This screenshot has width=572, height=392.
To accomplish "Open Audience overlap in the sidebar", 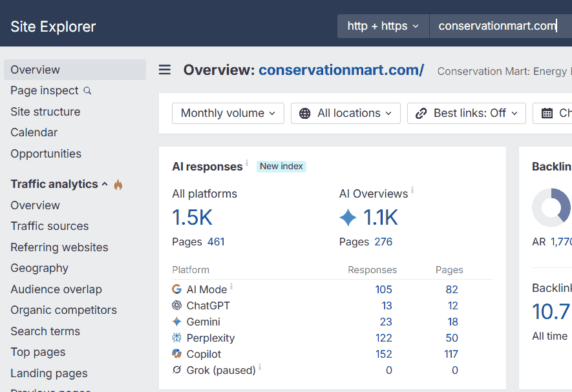I will pos(56,289).
